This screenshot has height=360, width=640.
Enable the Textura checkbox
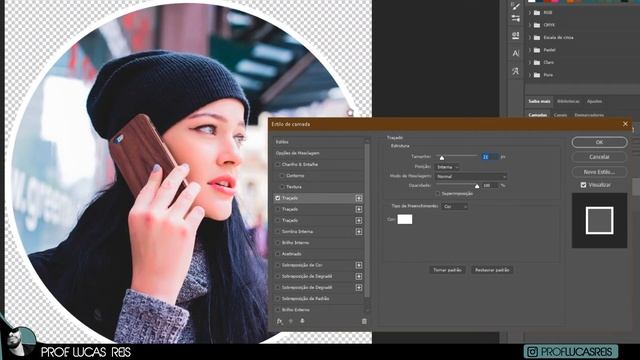click(x=282, y=187)
